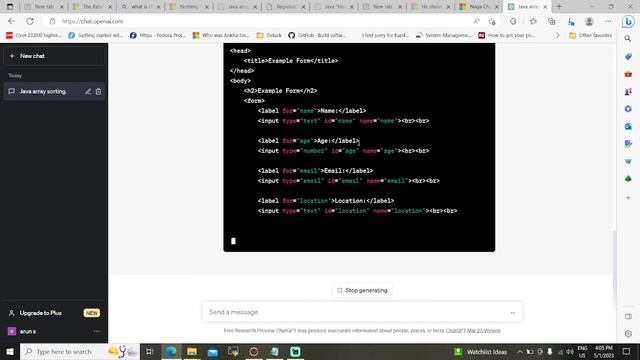Screen dimensions: 640x360
Task: Open the browser profile avatar
Action: point(589,21)
